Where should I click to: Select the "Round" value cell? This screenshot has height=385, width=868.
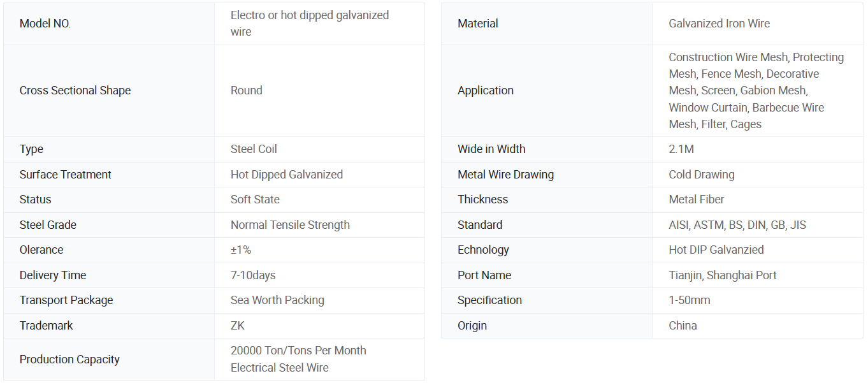(x=247, y=91)
